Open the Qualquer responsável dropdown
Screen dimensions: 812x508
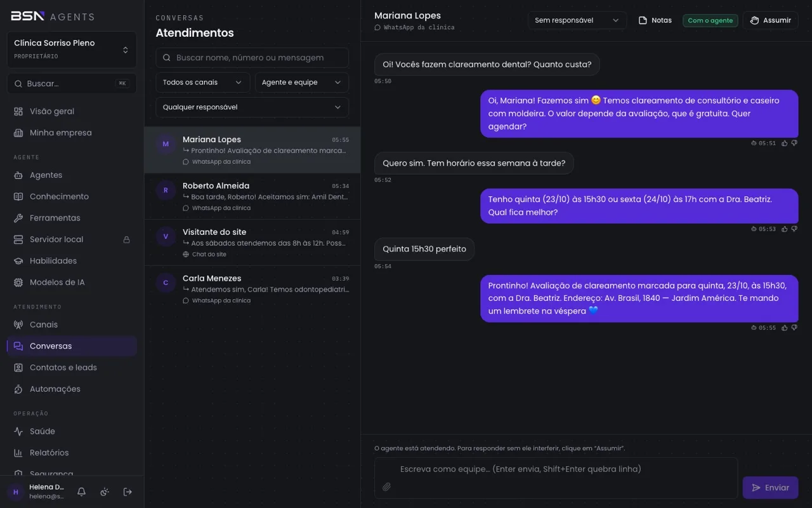(252, 107)
